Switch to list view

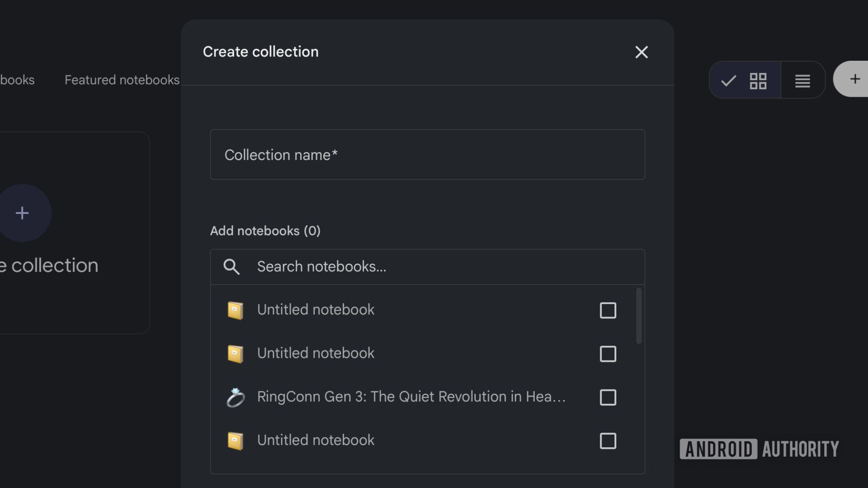pos(802,80)
